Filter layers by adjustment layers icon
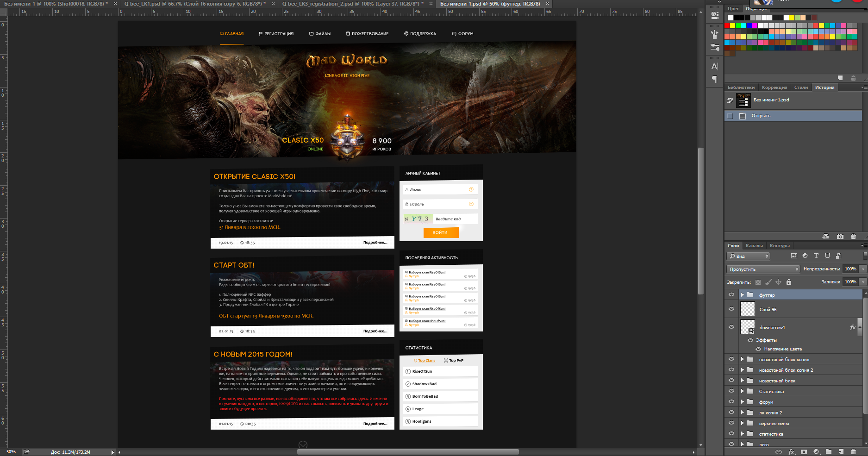Viewport: 868px width, 456px height. point(805,256)
